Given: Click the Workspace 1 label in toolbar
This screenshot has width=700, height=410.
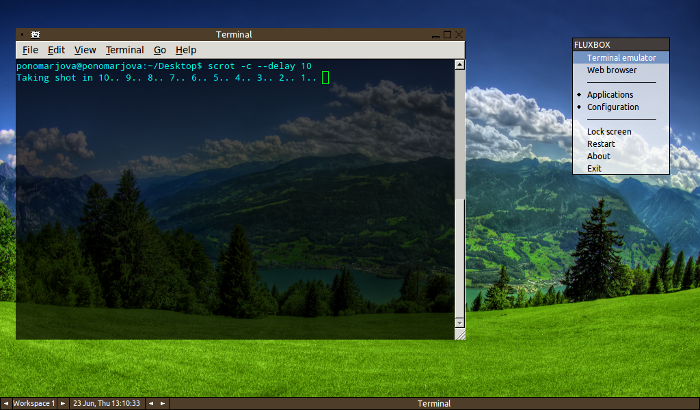Looking at the screenshot, I should 34,403.
